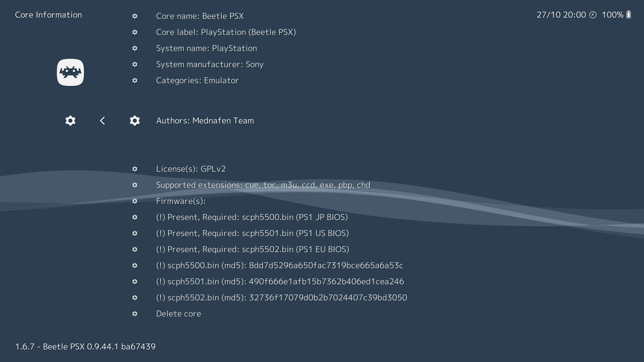Select System manufacturer: Sony entry

tap(210, 64)
